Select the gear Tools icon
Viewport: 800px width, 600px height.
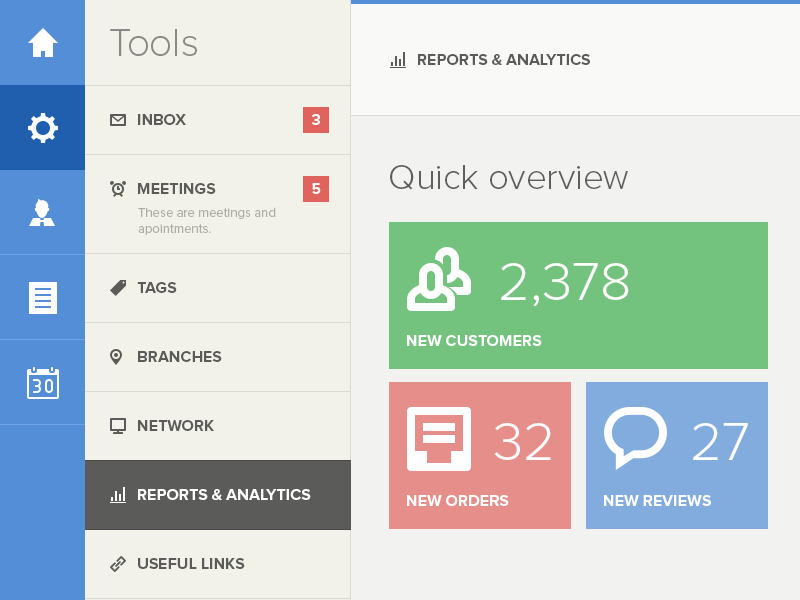click(x=43, y=128)
